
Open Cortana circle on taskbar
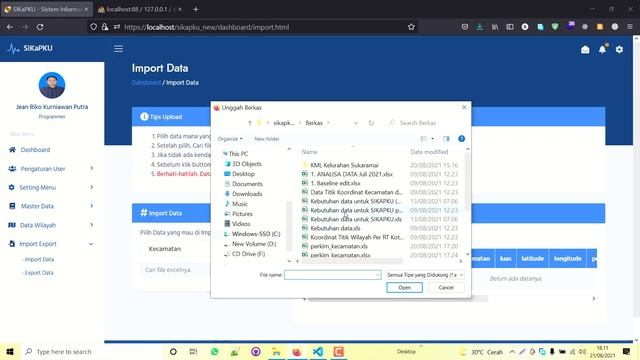173,351
